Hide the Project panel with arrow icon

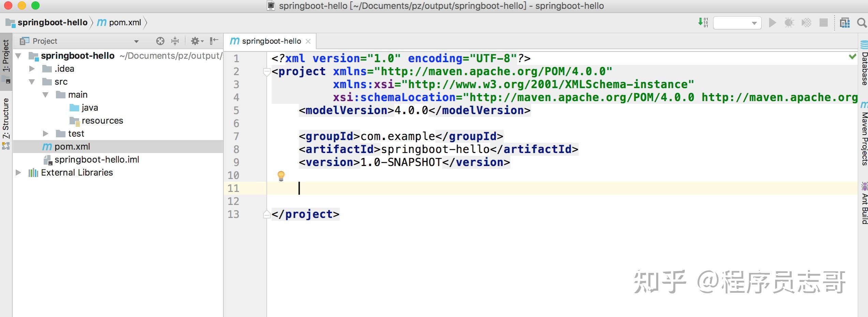214,41
